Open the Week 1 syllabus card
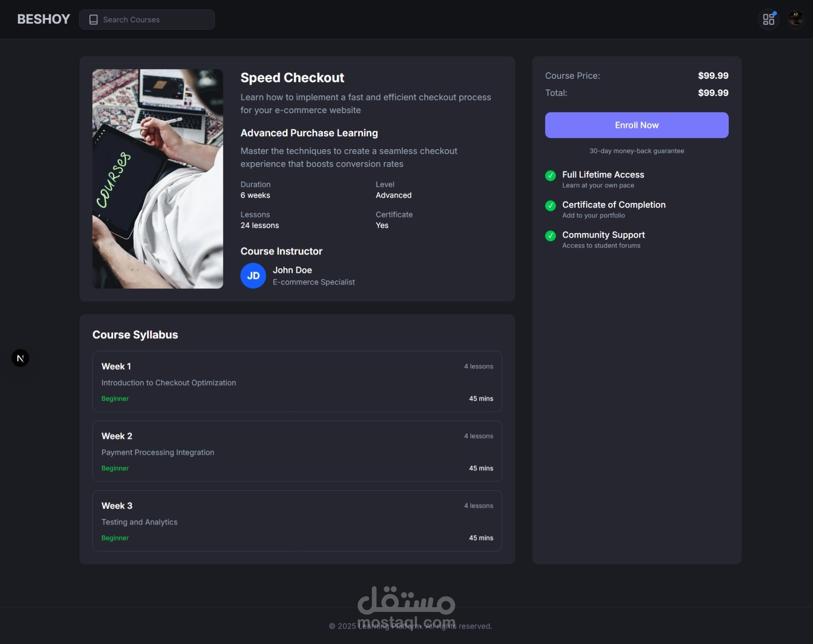This screenshot has width=813, height=644. pos(297,381)
